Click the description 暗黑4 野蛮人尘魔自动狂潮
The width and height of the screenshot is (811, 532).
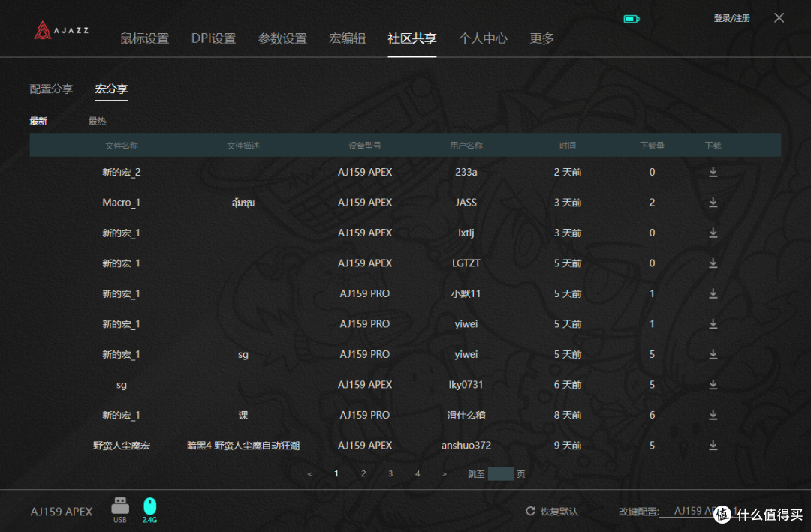point(243,446)
